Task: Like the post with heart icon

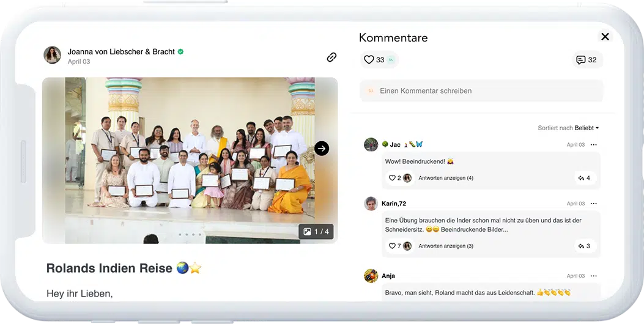Action: pos(369,60)
